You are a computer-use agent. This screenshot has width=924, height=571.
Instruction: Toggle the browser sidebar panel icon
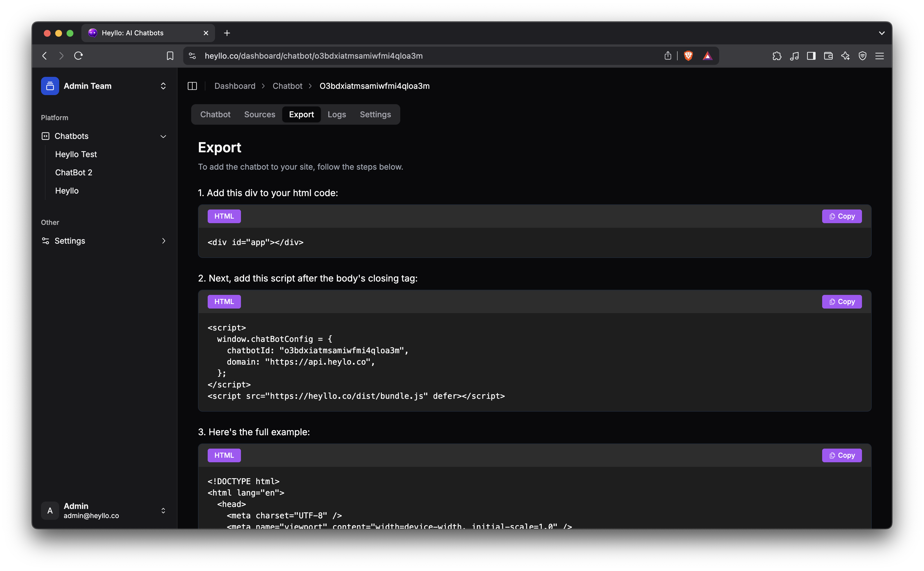(811, 56)
